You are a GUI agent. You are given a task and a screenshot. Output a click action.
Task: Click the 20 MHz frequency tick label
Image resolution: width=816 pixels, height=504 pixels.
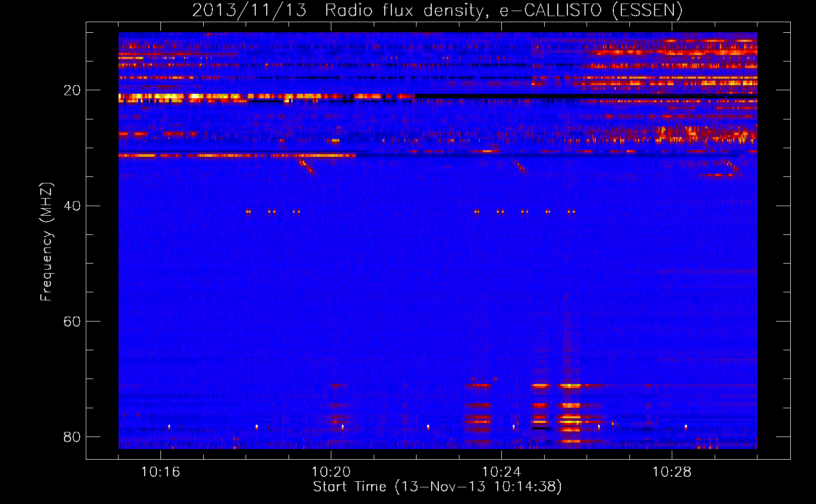click(x=72, y=90)
